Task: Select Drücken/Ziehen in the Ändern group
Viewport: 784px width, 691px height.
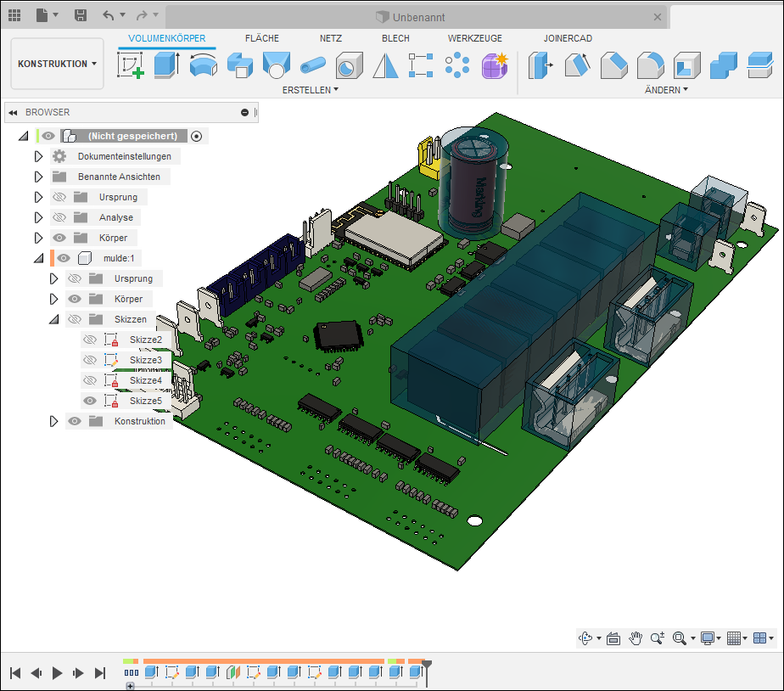Action: pos(540,65)
